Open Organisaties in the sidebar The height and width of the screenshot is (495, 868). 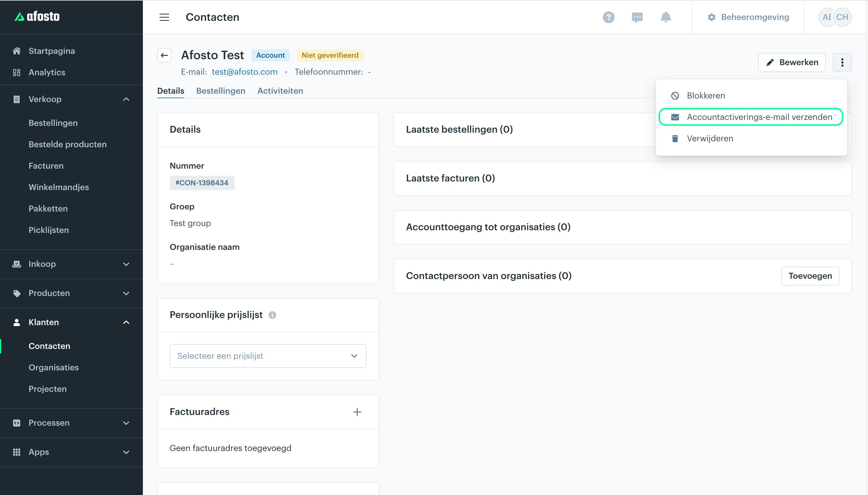click(x=53, y=367)
